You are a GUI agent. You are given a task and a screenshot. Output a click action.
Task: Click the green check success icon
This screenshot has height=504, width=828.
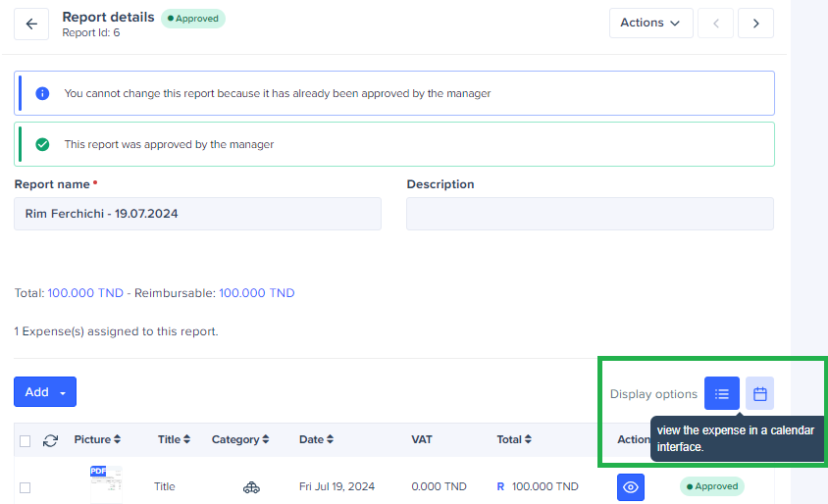[x=42, y=144]
